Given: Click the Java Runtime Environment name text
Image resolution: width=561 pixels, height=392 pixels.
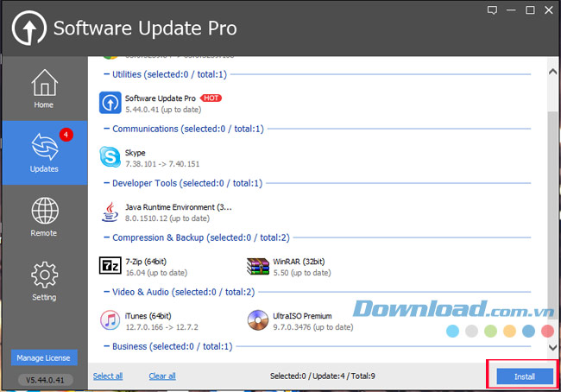Looking at the screenshot, I should (178, 207).
